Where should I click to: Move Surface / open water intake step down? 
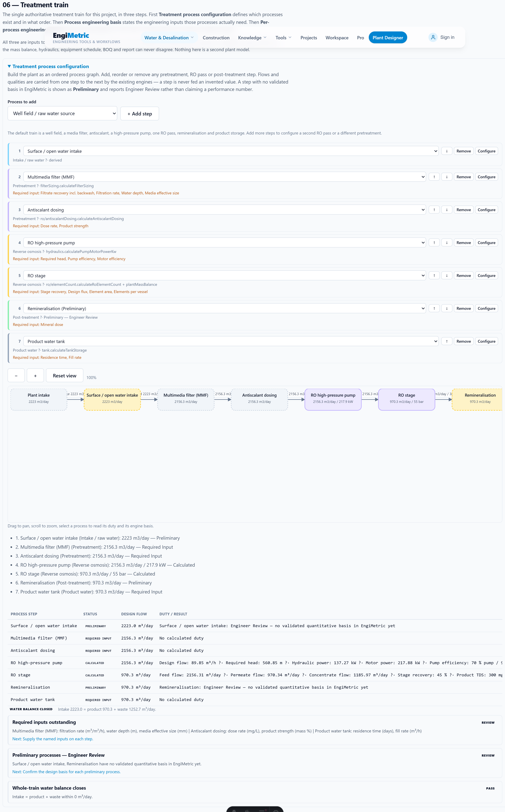pos(447,151)
